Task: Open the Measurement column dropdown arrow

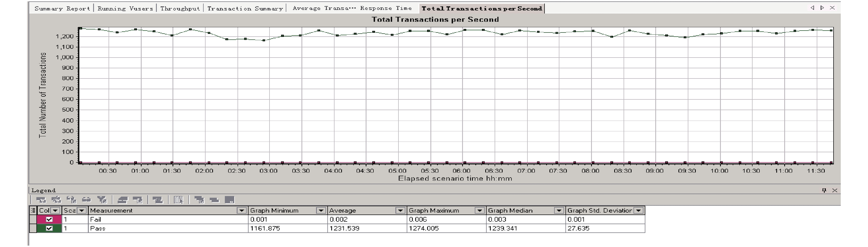Action: (x=242, y=210)
